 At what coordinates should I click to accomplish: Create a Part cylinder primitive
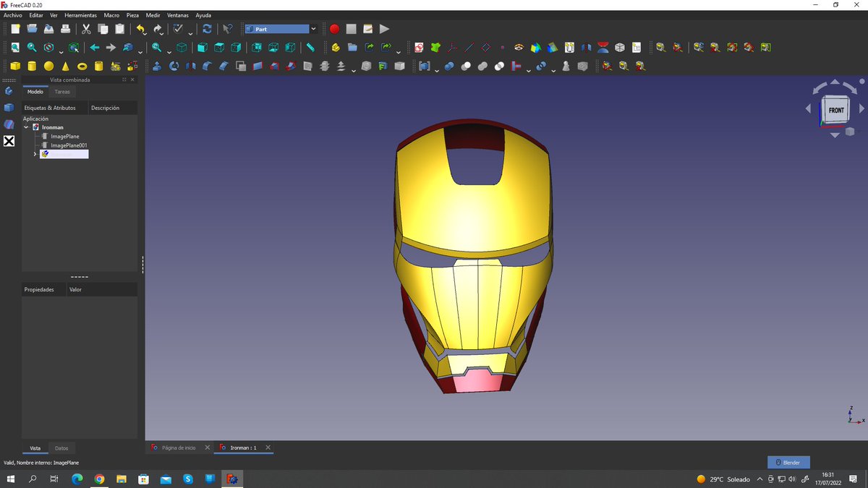[32, 67]
